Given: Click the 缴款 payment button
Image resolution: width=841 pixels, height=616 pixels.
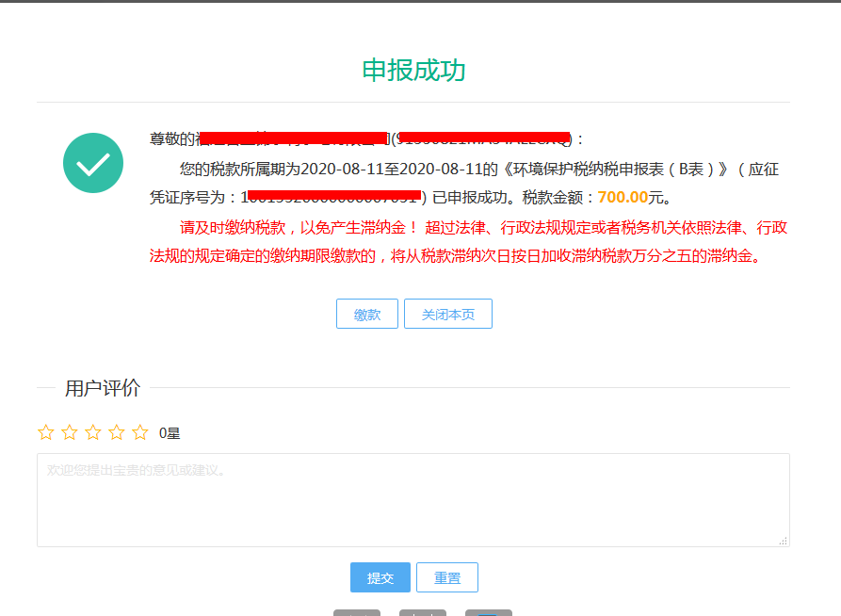Looking at the screenshot, I should click(x=367, y=314).
